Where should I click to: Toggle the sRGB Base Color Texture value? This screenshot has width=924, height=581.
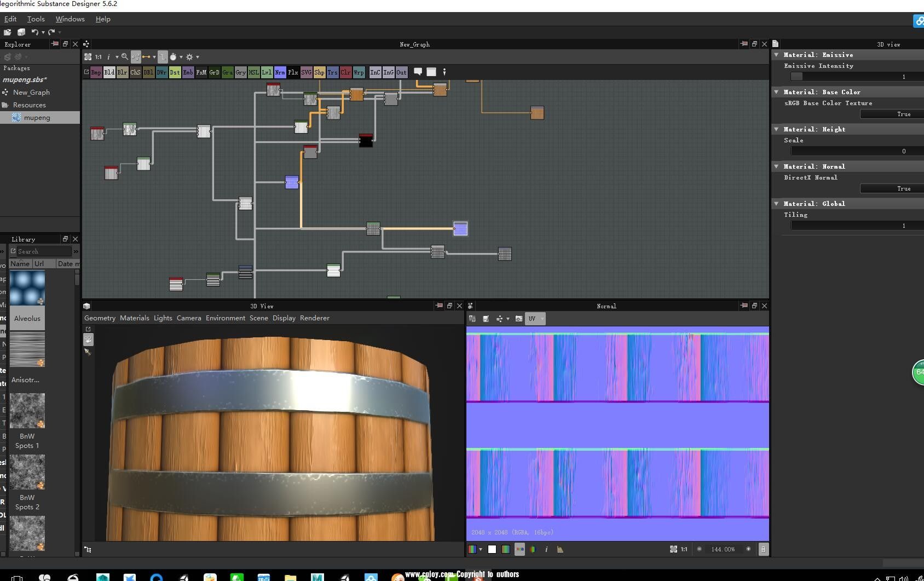click(903, 114)
